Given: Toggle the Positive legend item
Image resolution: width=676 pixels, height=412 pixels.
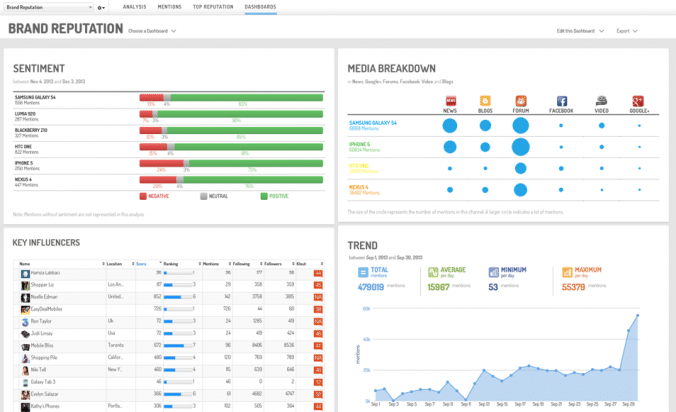Looking at the screenshot, I should [275, 196].
